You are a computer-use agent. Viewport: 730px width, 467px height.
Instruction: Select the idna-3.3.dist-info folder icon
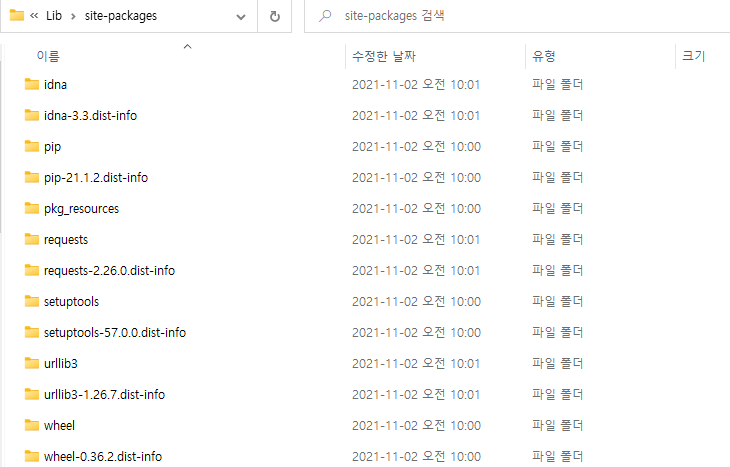click(x=32, y=115)
